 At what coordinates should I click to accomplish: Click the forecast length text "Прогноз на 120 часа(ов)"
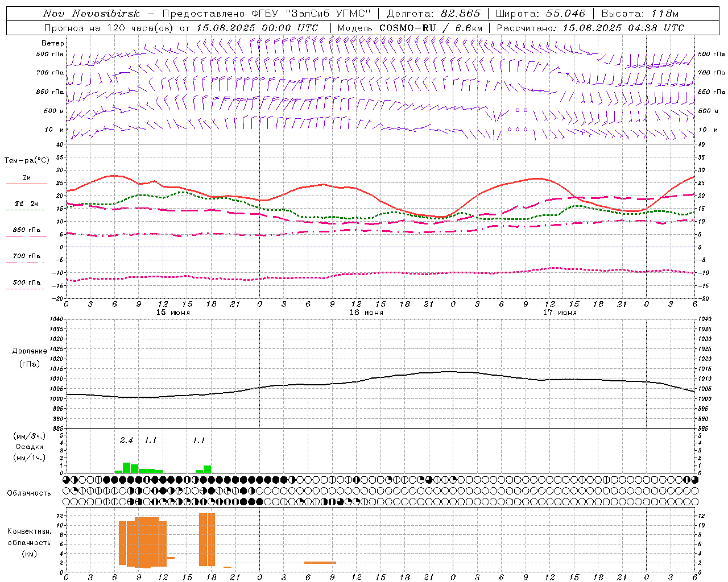110,28
